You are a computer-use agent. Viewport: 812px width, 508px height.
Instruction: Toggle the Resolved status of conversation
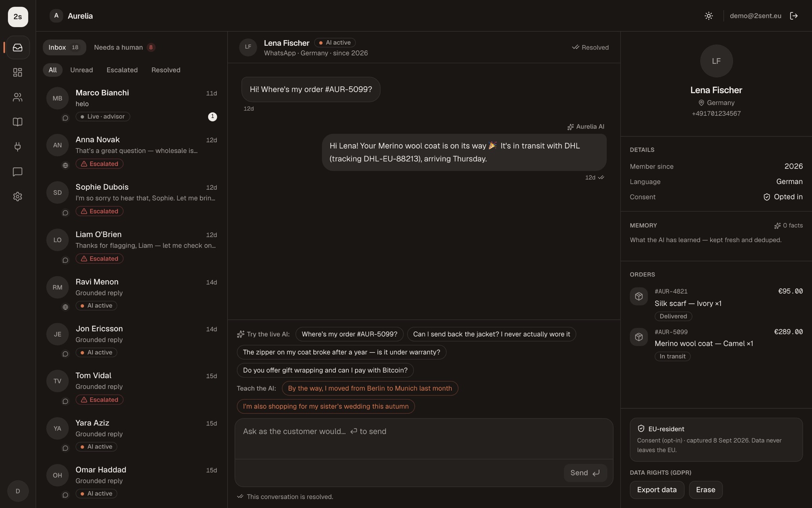pos(590,48)
